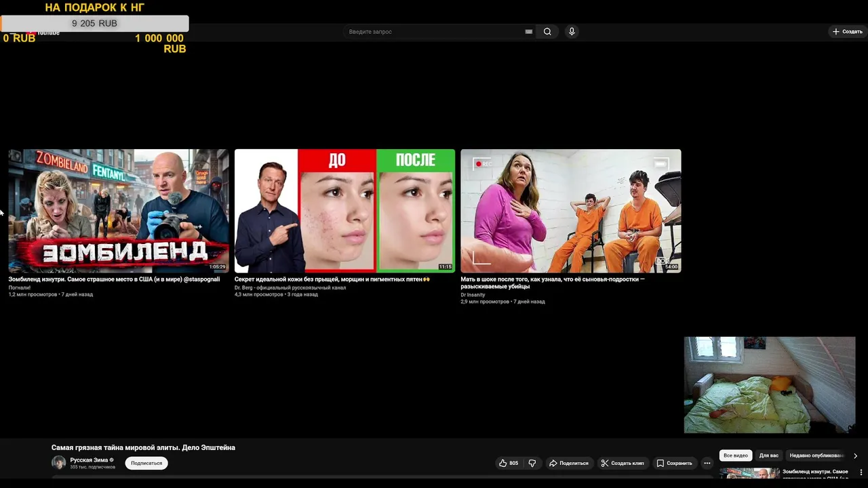Viewport: 868px width, 488px height.
Task: Click the '1,2 млн просмотров' text
Action: pos(33,294)
